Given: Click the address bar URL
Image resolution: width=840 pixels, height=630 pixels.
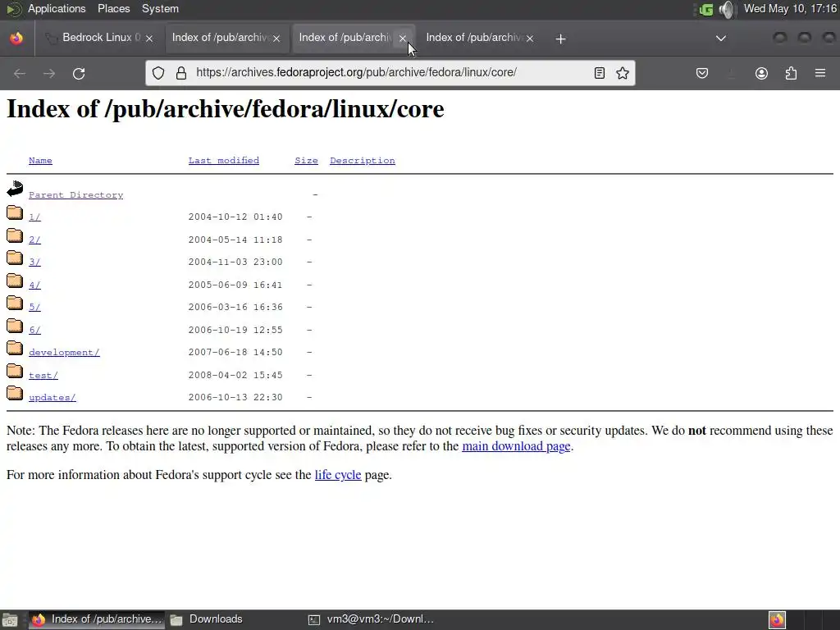Looking at the screenshot, I should click(x=356, y=73).
